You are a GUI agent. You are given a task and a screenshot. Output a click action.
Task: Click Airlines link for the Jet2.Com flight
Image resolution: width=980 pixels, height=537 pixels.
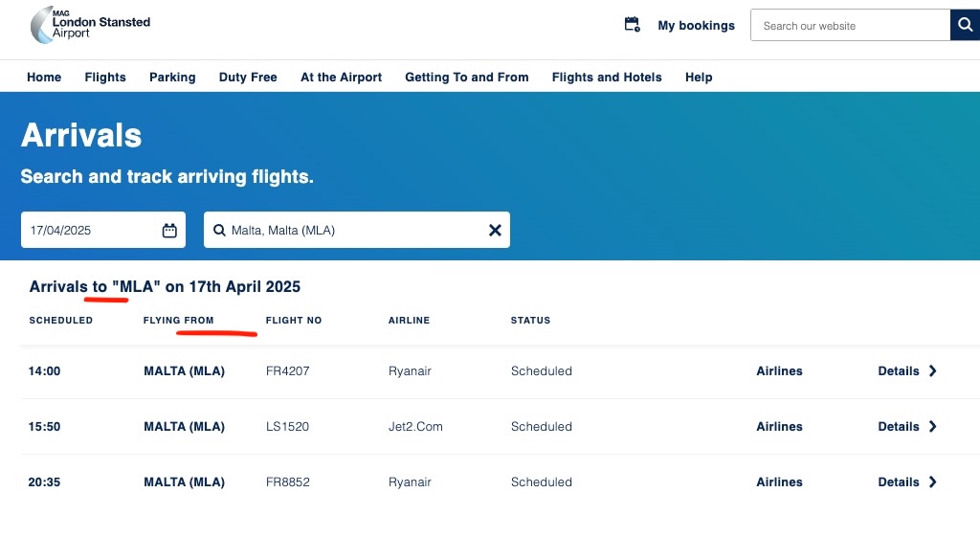point(779,426)
